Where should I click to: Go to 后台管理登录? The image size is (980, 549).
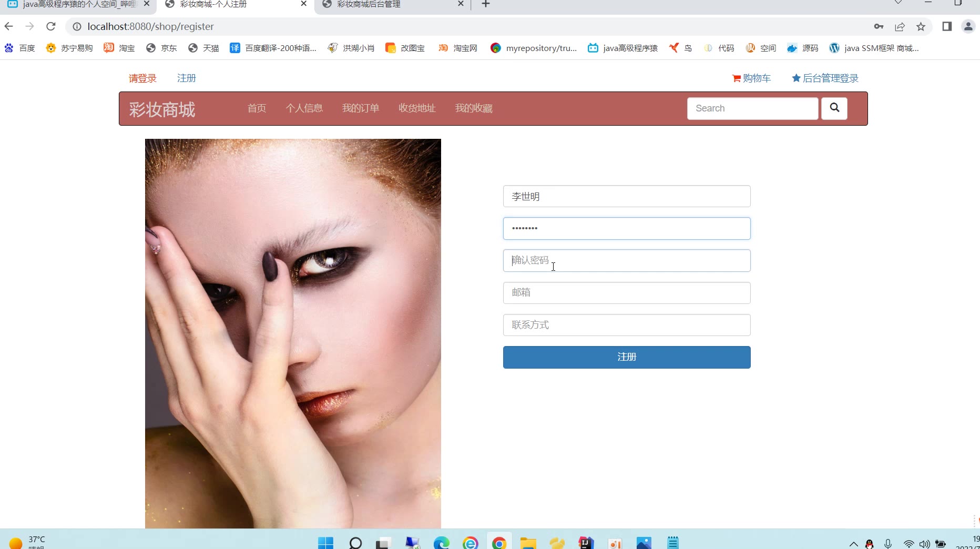825,78
